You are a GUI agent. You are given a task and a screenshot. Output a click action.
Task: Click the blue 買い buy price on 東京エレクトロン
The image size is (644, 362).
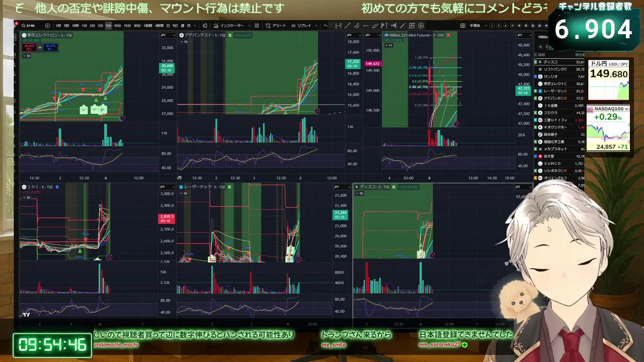click(x=50, y=47)
